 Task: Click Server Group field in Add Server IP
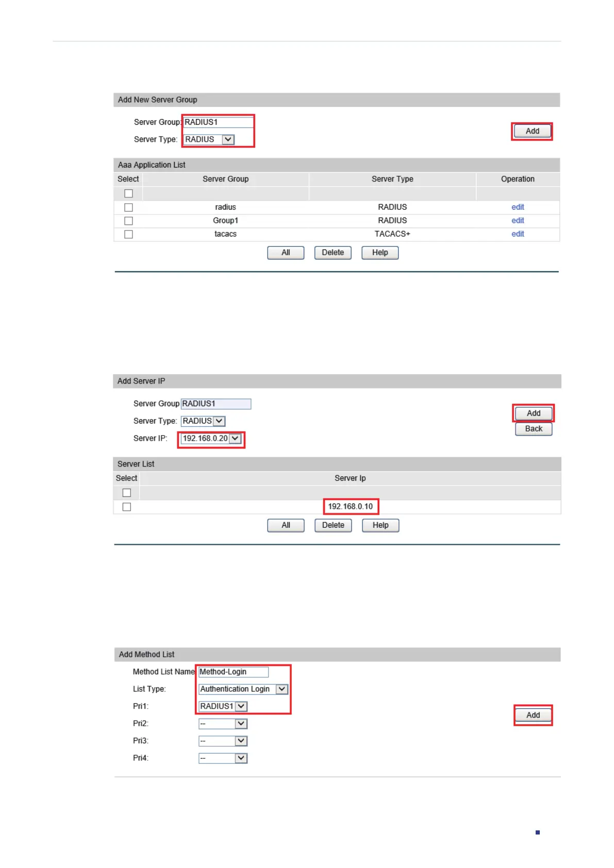point(216,404)
